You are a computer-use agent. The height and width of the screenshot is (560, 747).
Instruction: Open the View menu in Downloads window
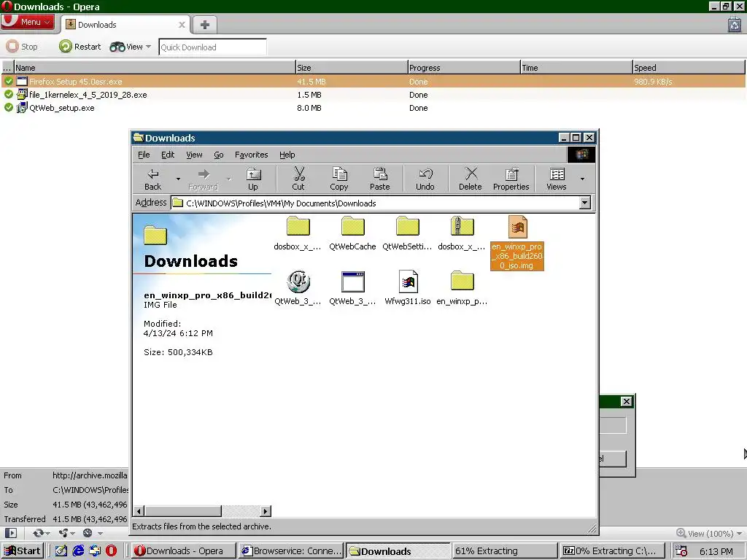[194, 155]
